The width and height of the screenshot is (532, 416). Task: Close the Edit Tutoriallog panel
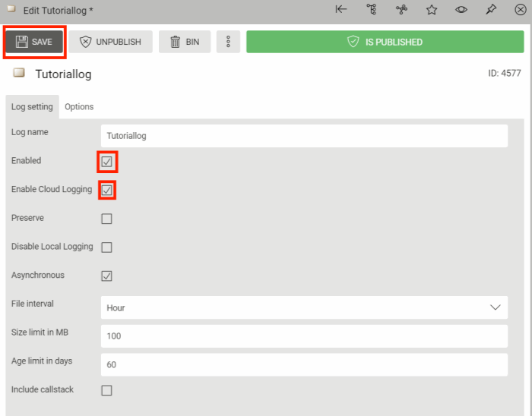pos(521,10)
